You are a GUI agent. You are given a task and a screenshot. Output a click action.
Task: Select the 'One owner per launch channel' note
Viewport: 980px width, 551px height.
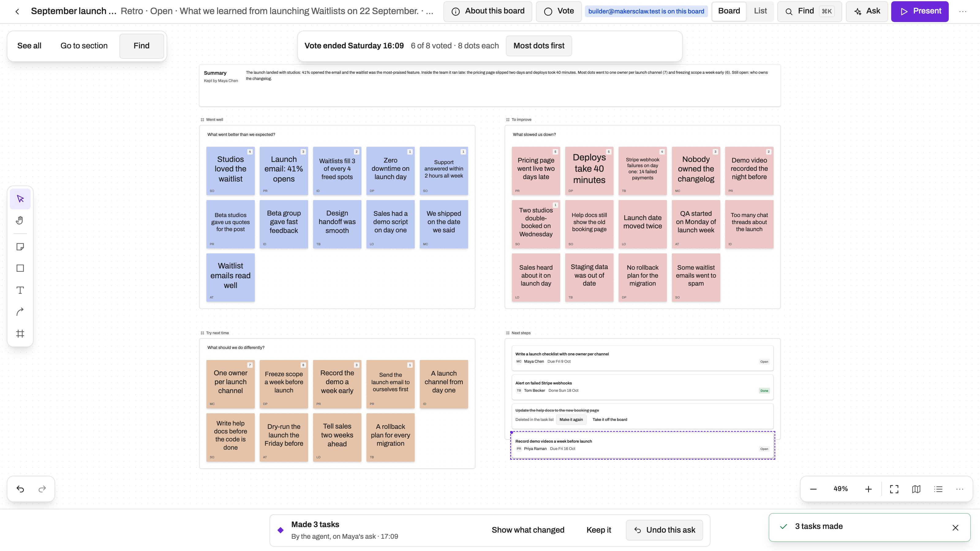(230, 384)
